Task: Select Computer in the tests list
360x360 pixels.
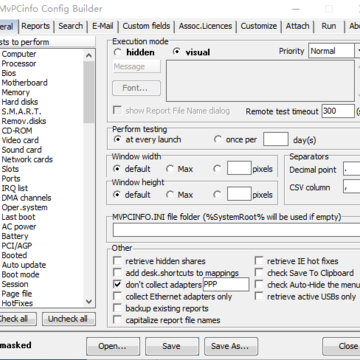Action: click(19, 54)
